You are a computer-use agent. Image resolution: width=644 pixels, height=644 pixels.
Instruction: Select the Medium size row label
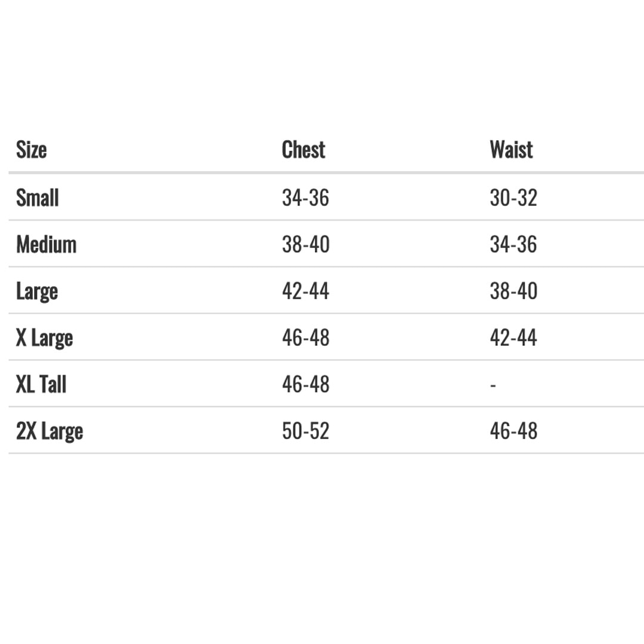[x=47, y=244]
